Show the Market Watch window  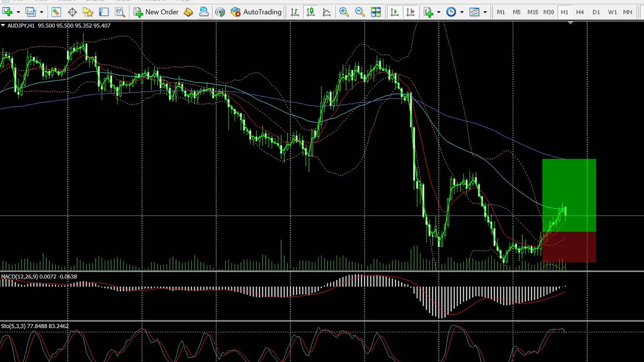coord(56,12)
